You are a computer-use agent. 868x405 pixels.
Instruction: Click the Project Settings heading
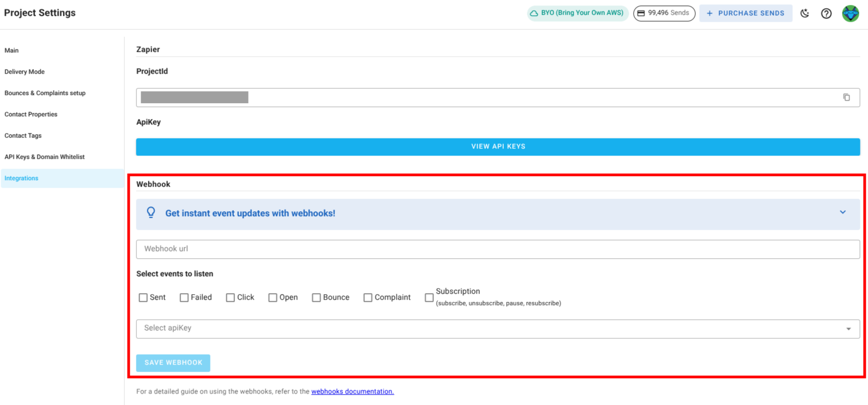(40, 13)
